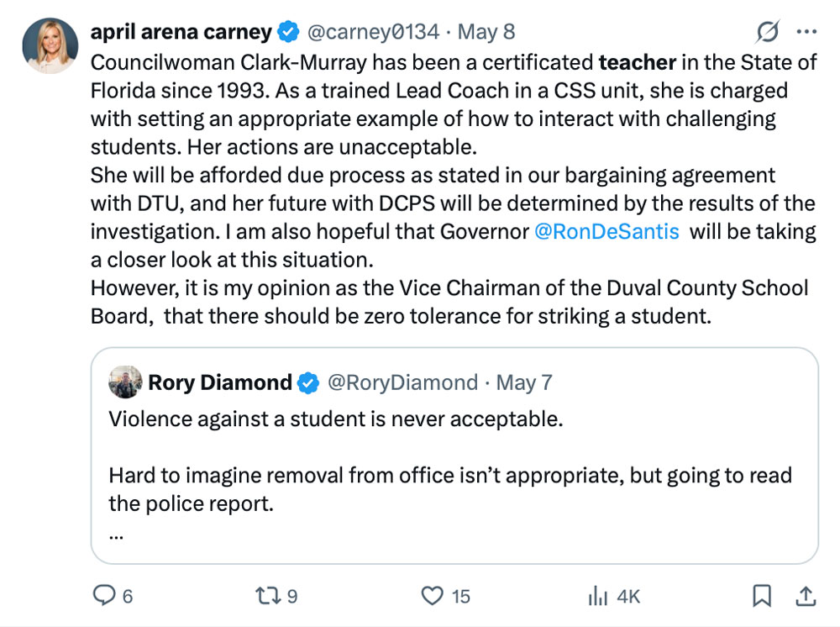
Task: Repost this tweet using the retweet icon
Action: point(268,595)
